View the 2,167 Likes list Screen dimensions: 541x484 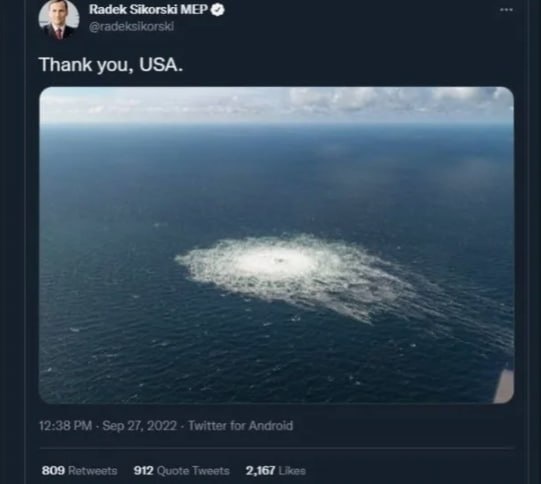276,471
